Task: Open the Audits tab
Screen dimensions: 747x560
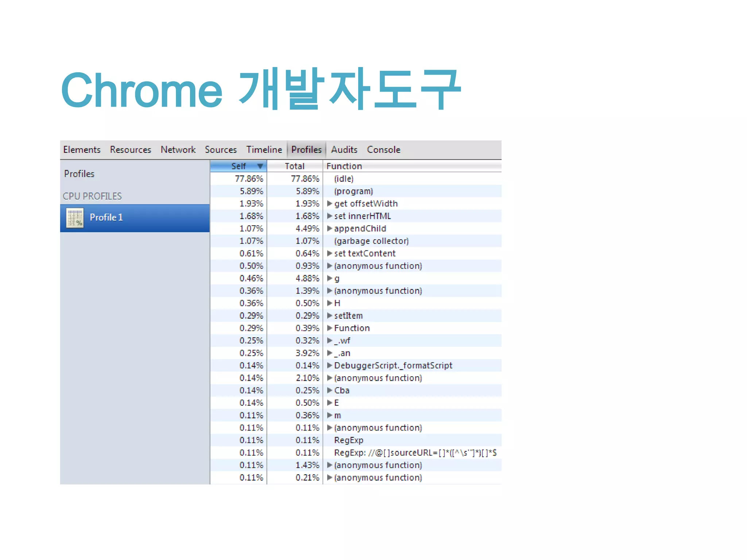Action: tap(344, 150)
